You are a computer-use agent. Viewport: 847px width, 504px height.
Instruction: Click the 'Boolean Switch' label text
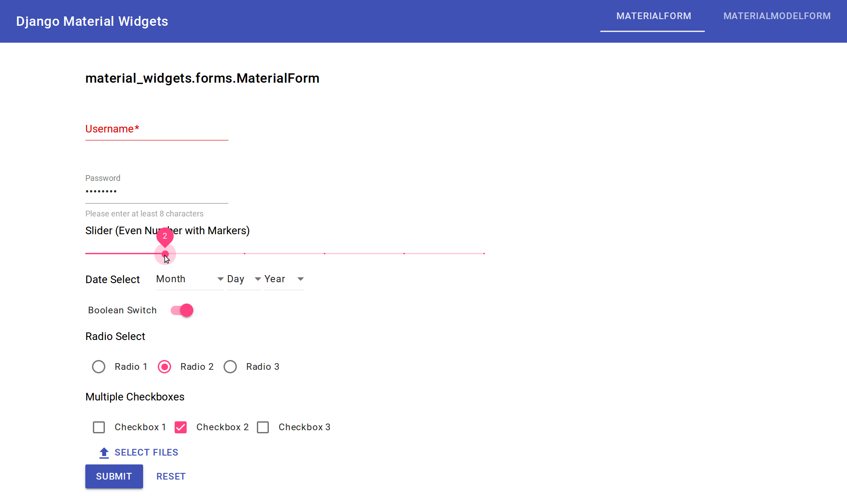pos(122,310)
